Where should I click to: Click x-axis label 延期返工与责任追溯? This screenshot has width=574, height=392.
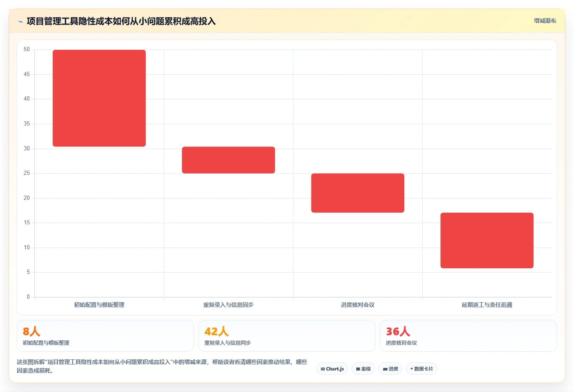pyautogui.click(x=487, y=305)
